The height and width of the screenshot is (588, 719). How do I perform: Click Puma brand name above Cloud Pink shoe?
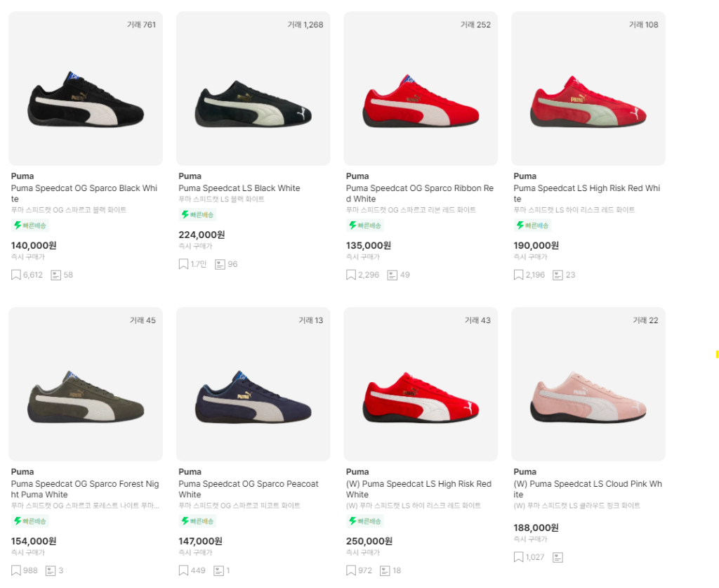click(x=525, y=471)
